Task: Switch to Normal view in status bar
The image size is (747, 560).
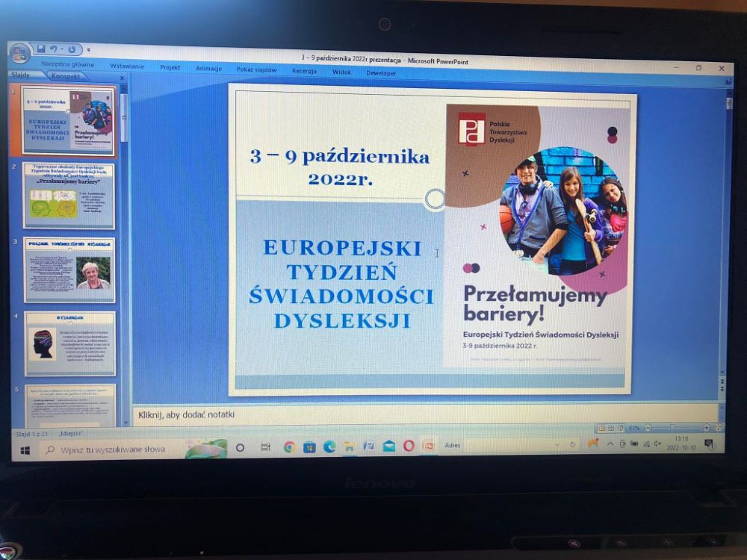Action: click(x=602, y=428)
